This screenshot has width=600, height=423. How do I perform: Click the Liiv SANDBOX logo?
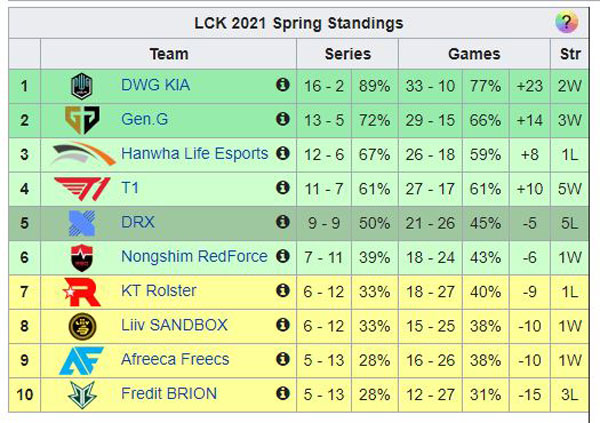[80, 325]
